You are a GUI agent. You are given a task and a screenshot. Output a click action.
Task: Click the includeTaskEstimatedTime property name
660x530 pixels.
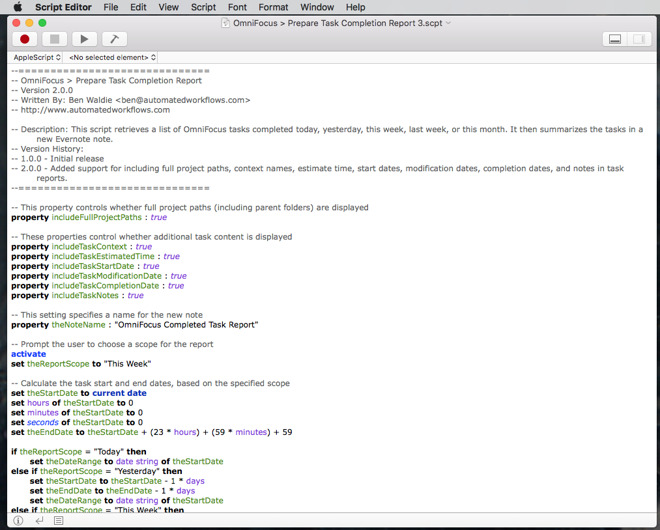click(103, 256)
